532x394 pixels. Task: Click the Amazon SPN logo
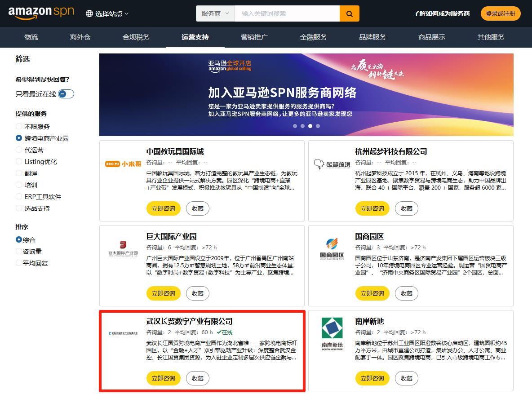pyautogui.click(x=42, y=13)
